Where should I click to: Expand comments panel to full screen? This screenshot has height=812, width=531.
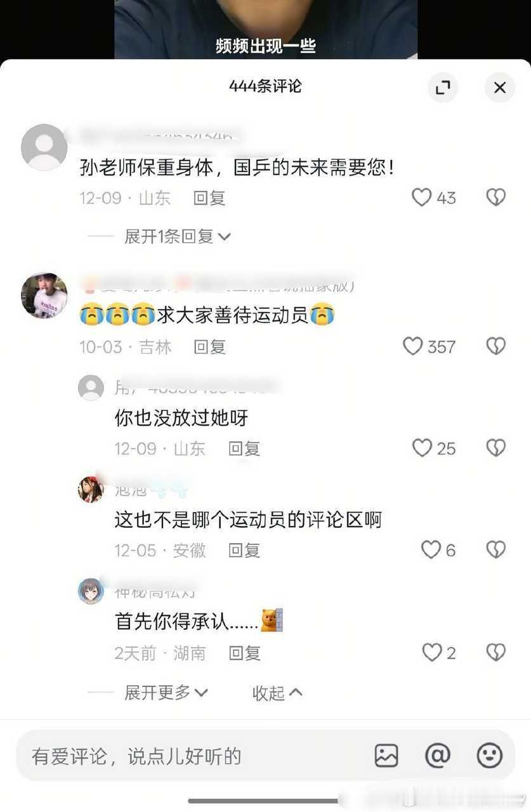442,88
